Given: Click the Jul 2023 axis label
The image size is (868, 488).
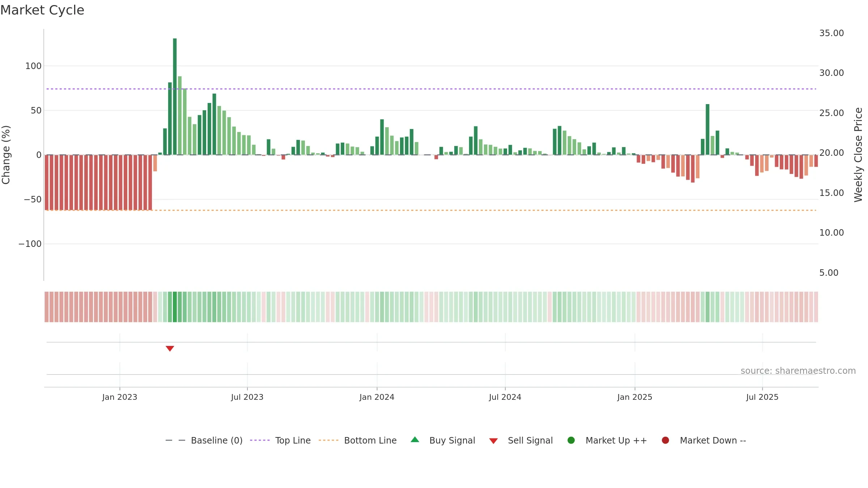Looking at the screenshot, I should tap(247, 397).
